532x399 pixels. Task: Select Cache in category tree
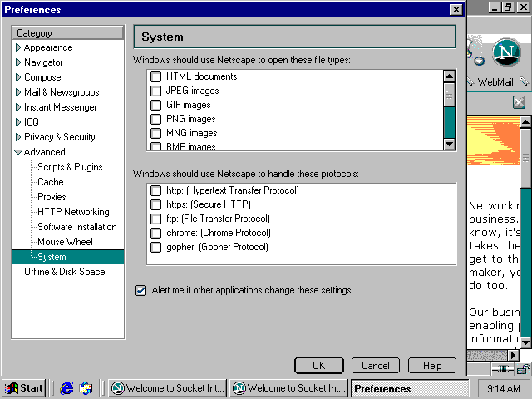51,182
